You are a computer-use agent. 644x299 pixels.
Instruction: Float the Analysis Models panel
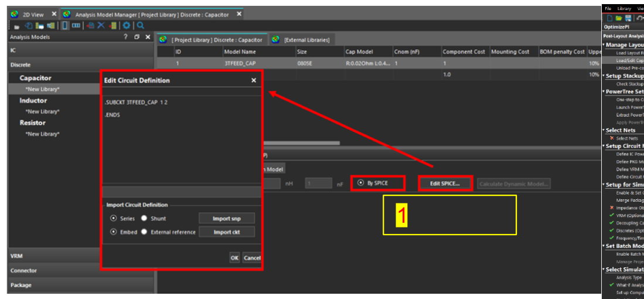click(x=137, y=37)
